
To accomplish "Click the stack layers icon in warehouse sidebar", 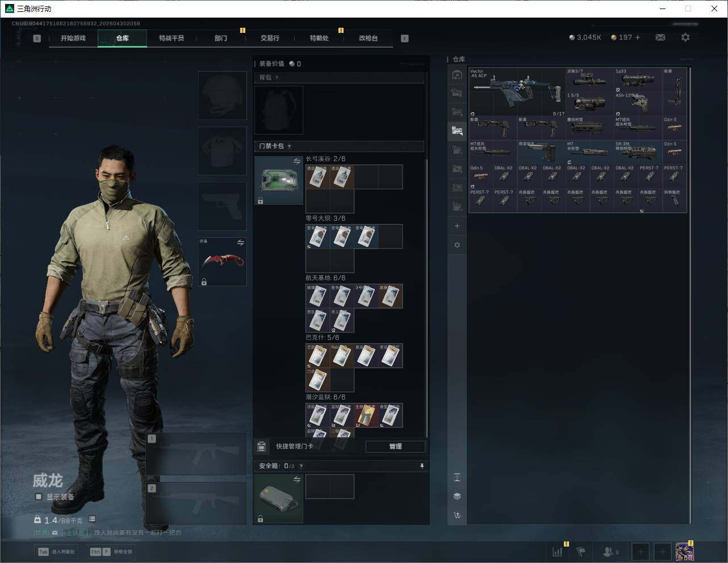I will pos(457,496).
